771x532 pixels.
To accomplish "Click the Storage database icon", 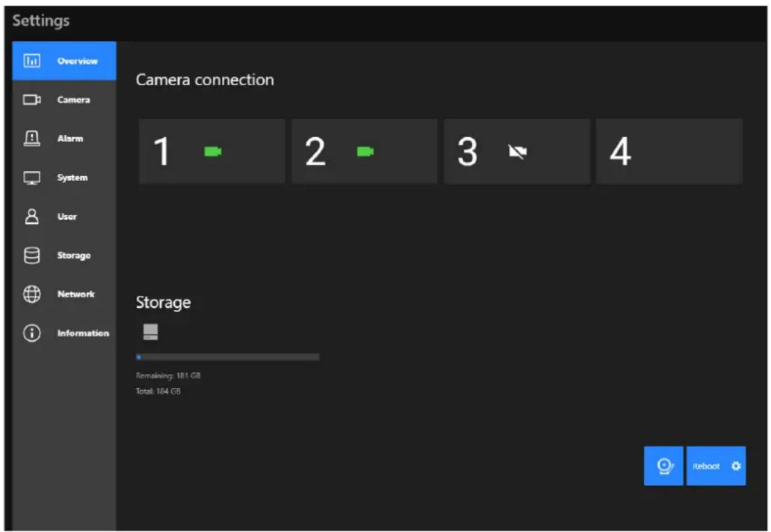I will (x=32, y=255).
